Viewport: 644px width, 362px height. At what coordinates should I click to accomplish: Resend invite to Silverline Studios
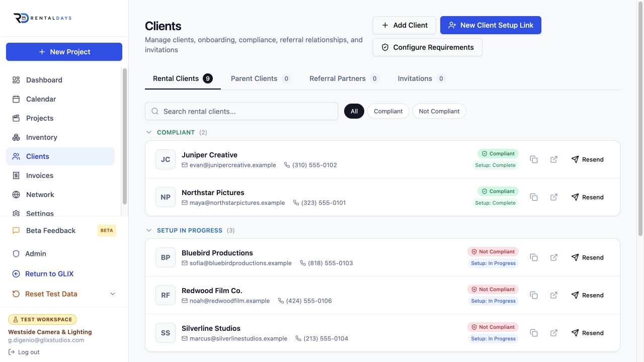(x=588, y=333)
